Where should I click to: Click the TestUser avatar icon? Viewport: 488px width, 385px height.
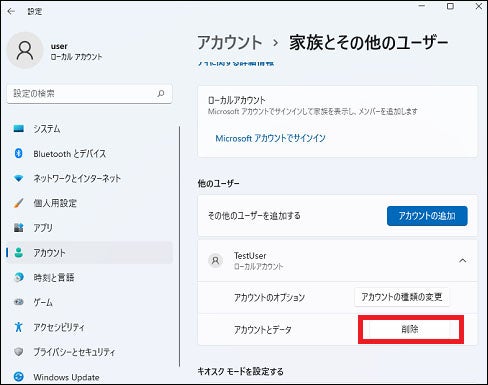216,260
